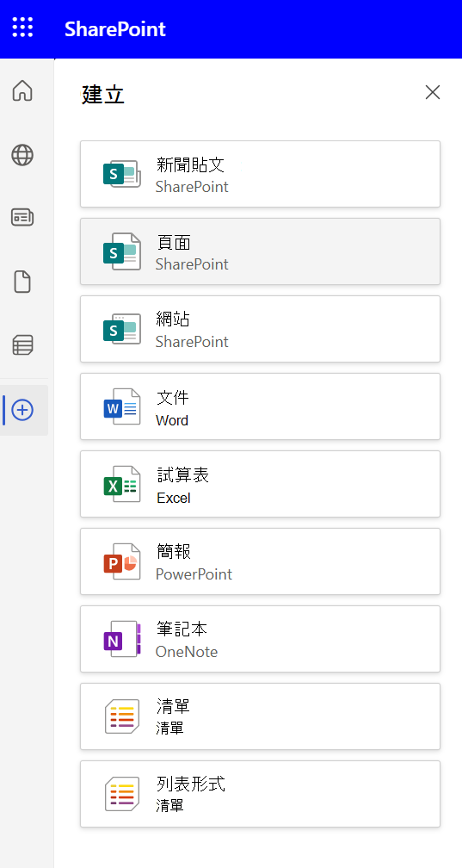Create a 簡報 PowerPoint presentation

click(260, 561)
